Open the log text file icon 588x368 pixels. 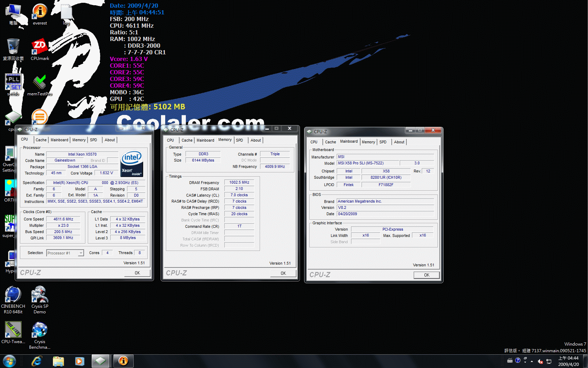click(66, 14)
